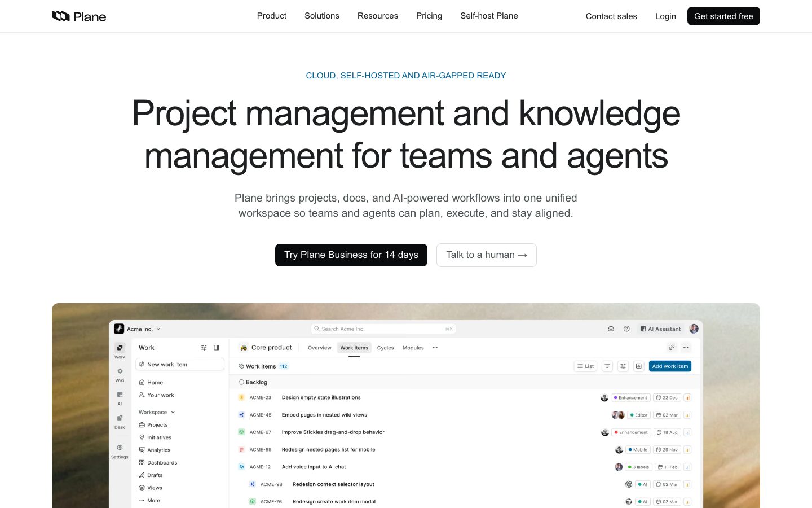Click Try Plane Business for 14 days

pyautogui.click(x=351, y=255)
